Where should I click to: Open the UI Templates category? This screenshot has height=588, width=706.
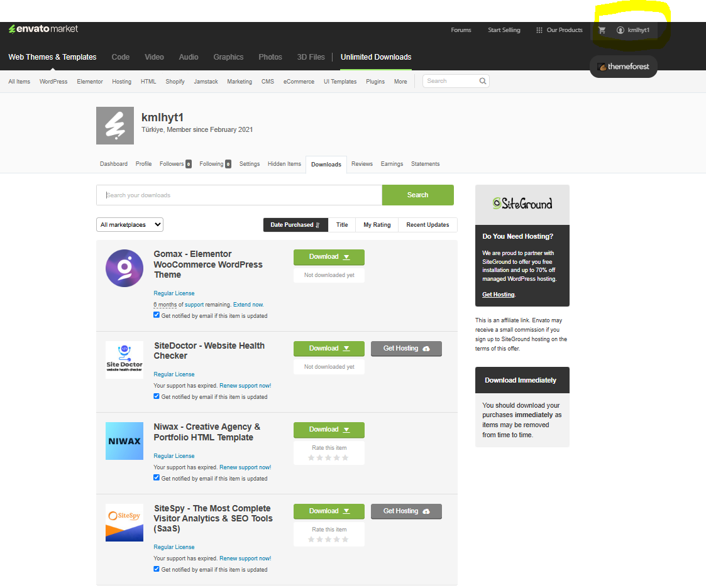pyautogui.click(x=340, y=82)
